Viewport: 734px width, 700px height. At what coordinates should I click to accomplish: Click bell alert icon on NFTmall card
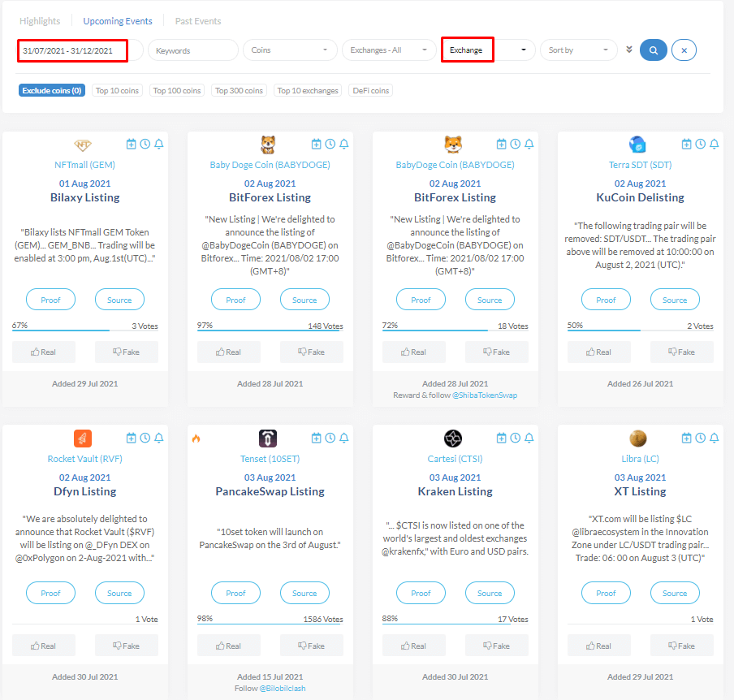pos(158,145)
